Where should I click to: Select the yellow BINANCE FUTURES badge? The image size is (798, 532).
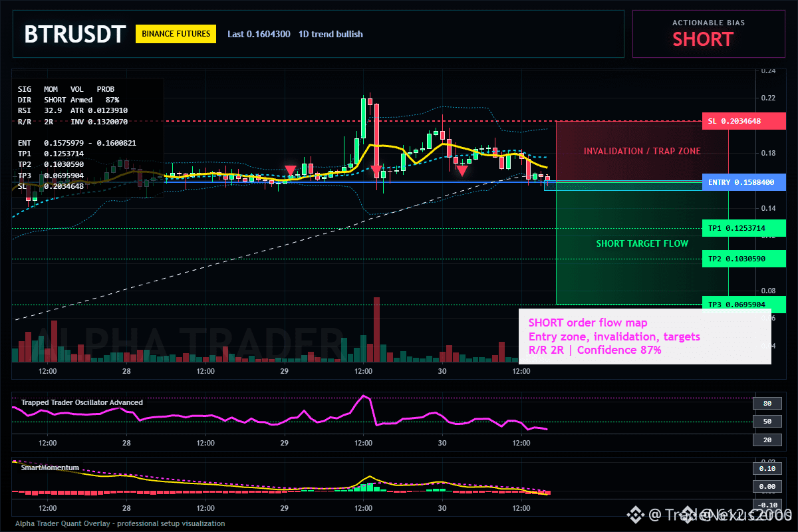coord(176,34)
